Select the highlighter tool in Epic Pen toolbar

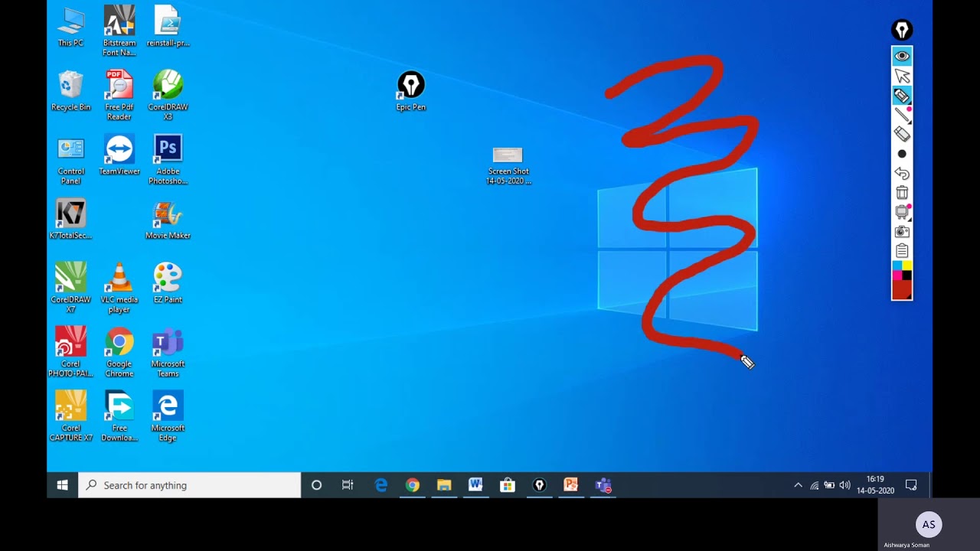[x=902, y=96]
